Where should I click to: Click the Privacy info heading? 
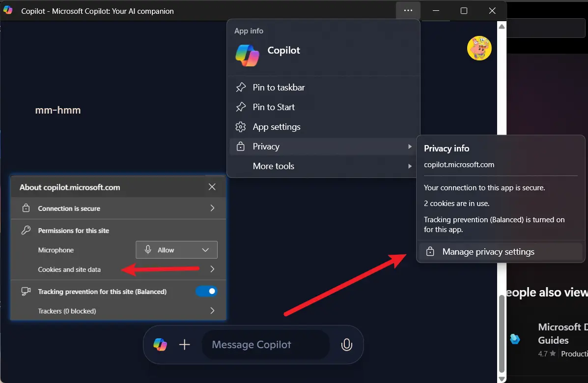tap(447, 148)
